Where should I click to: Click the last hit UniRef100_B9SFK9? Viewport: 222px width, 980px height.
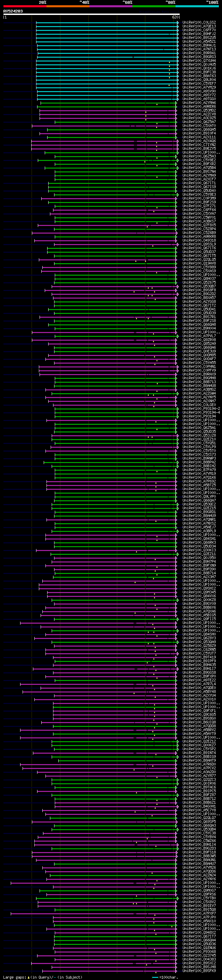tap(199, 971)
